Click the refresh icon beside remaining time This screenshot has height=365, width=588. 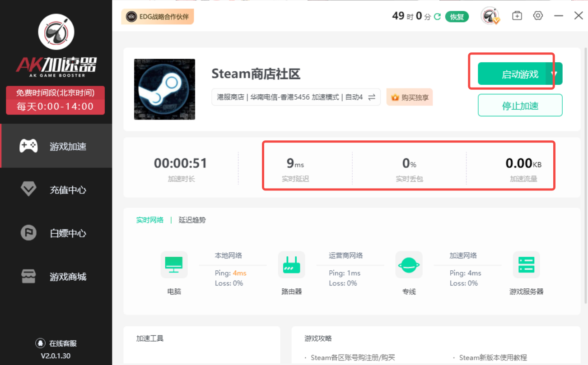[437, 17]
